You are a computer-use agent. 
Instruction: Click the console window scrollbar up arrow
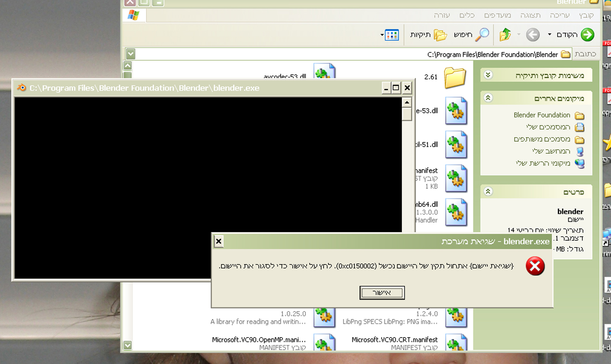[x=407, y=103]
